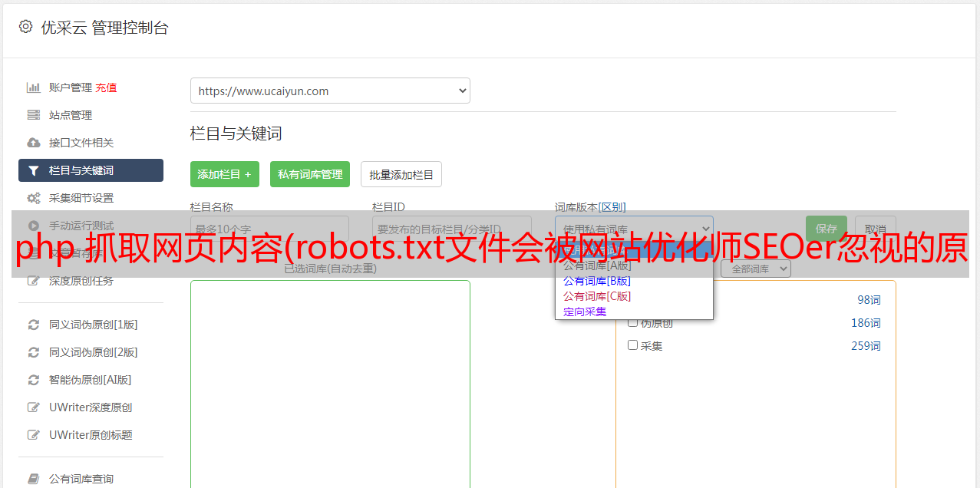The image size is (980, 488).
Task: Click the green 添加栏目 + button
Action: [x=225, y=174]
